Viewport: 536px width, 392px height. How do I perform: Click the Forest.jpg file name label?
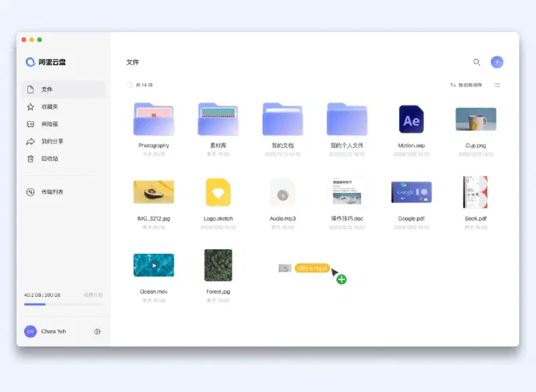[218, 291]
